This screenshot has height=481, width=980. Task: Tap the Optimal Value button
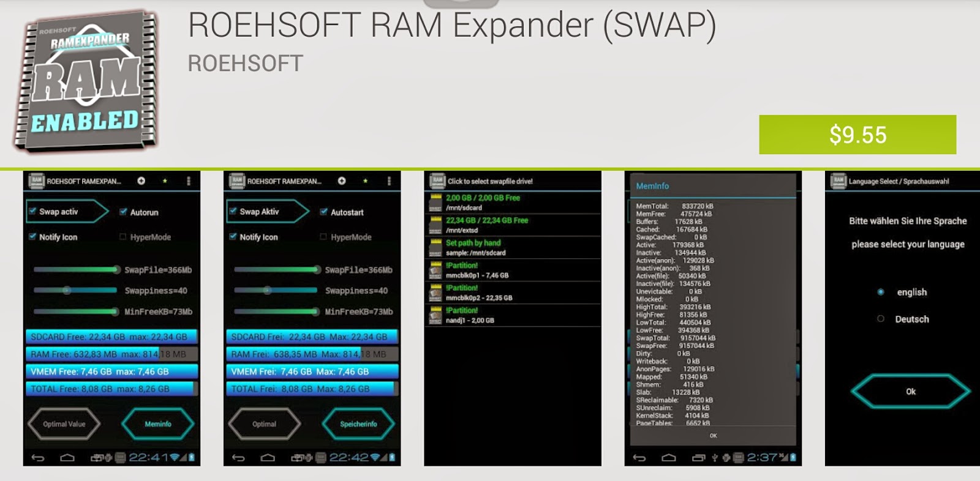64,424
